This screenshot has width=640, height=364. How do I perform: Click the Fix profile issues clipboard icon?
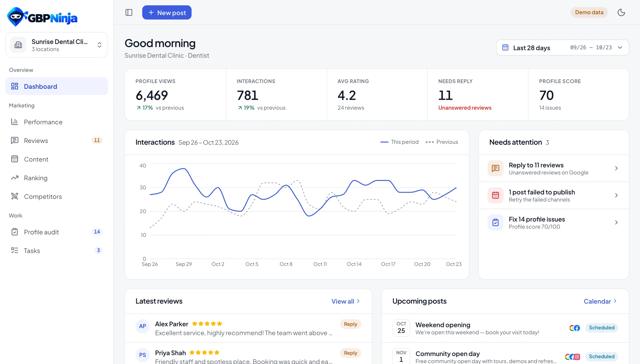tap(495, 223)
